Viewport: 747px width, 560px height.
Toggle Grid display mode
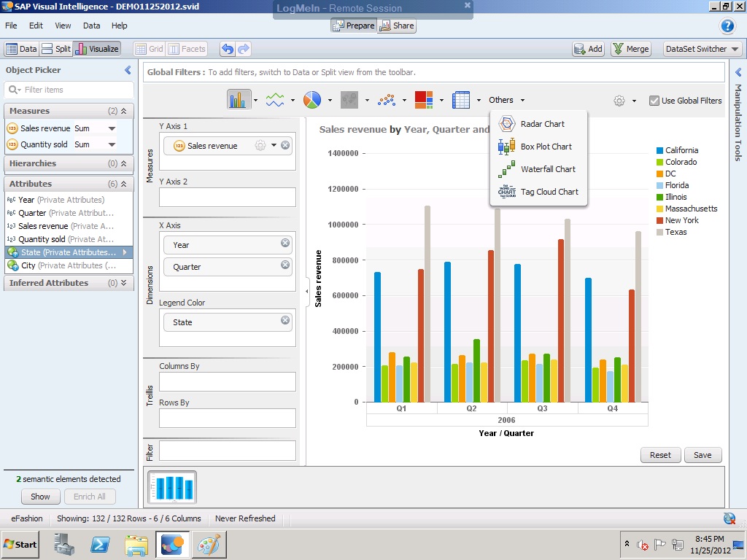149,49
